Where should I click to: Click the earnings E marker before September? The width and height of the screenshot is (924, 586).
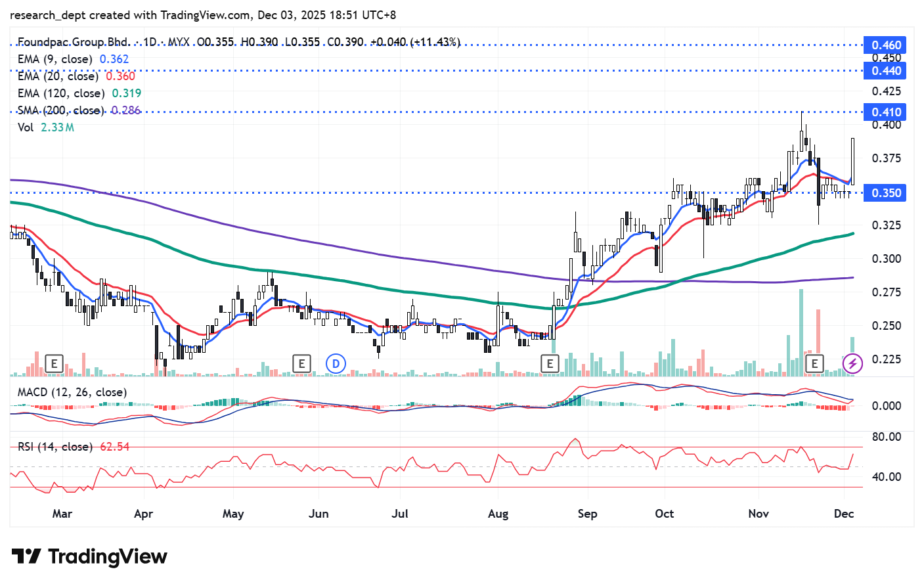tap(550, 363)
